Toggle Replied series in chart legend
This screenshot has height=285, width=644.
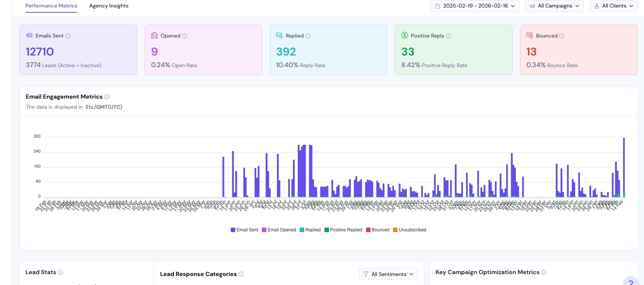coord(310,230)
